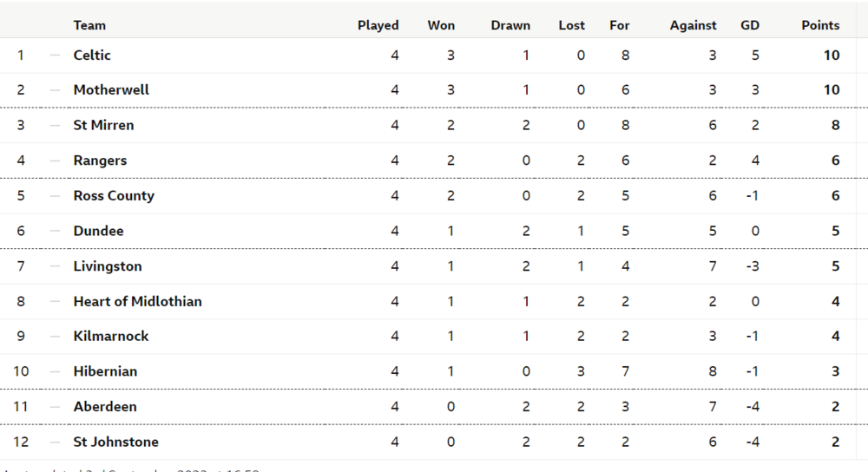Click the GD column header
868x472 pixels.
click(749, 25)
